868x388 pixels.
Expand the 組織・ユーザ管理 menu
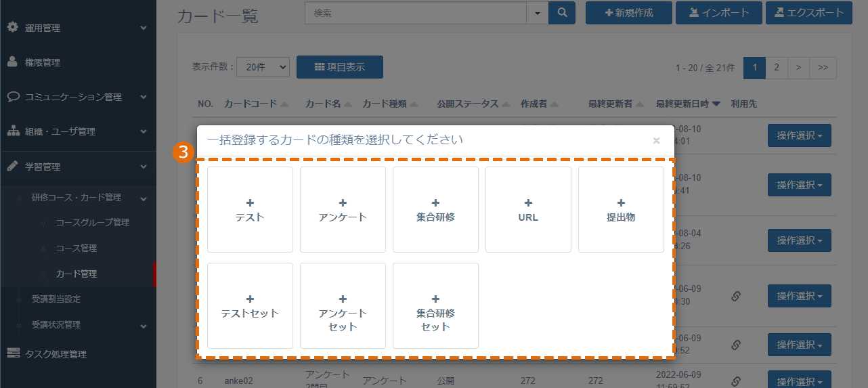[x=78, y=131]
